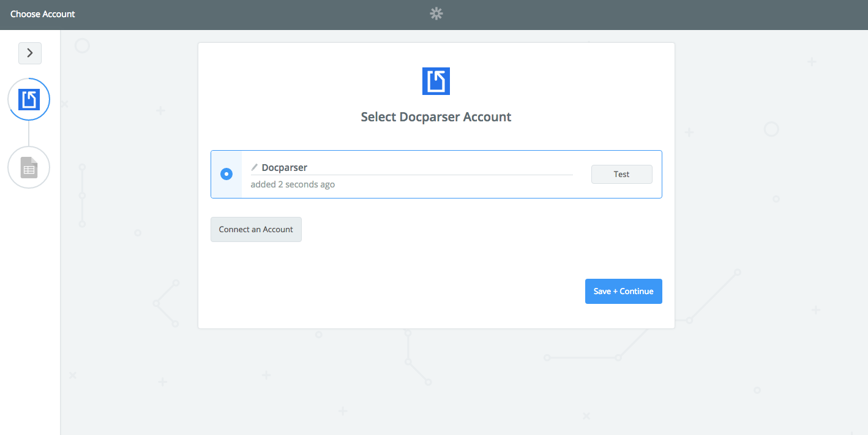Viewport: 868px width, 435px height.
Task: Click the 'added 2 seconds ago' text
Action: (293, 184)
